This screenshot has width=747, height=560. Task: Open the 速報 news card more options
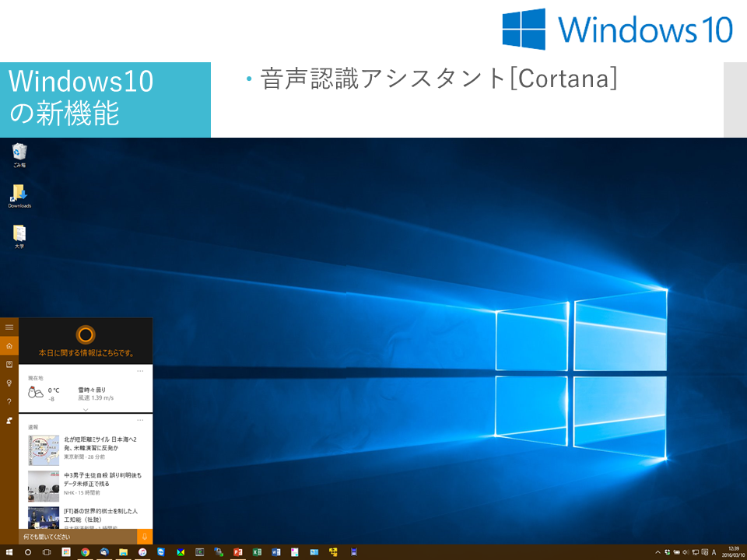140,420
